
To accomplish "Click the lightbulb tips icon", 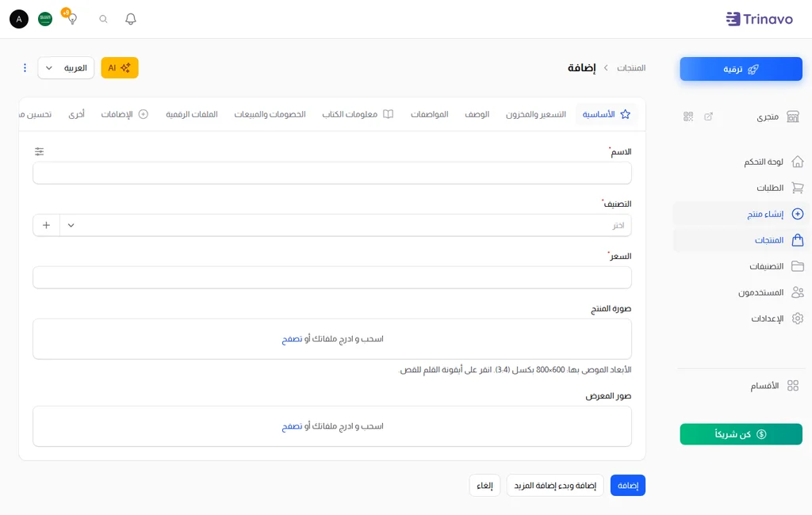I will [72, 19].
